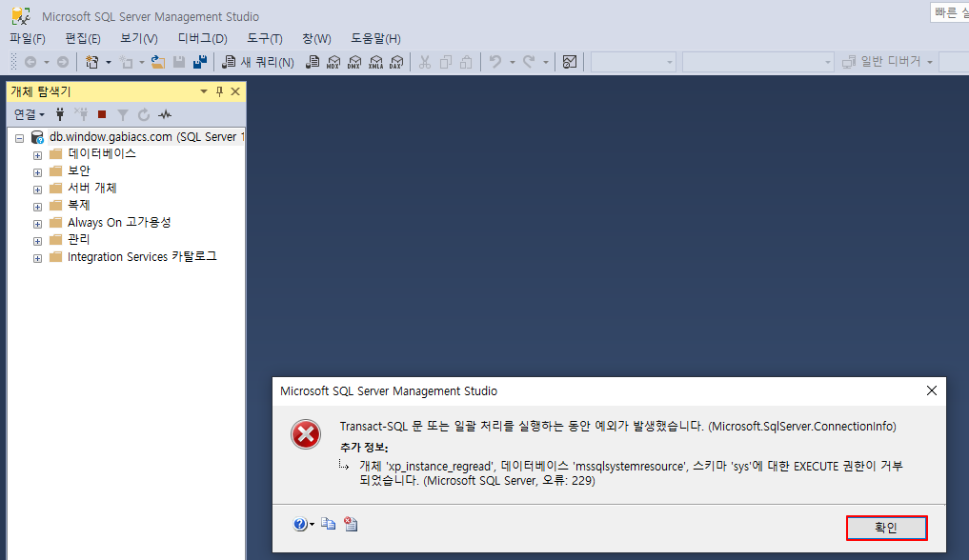Expand the 복제 folder node
Viewport: 969px width, 560px height.
(x=37, y=207)
